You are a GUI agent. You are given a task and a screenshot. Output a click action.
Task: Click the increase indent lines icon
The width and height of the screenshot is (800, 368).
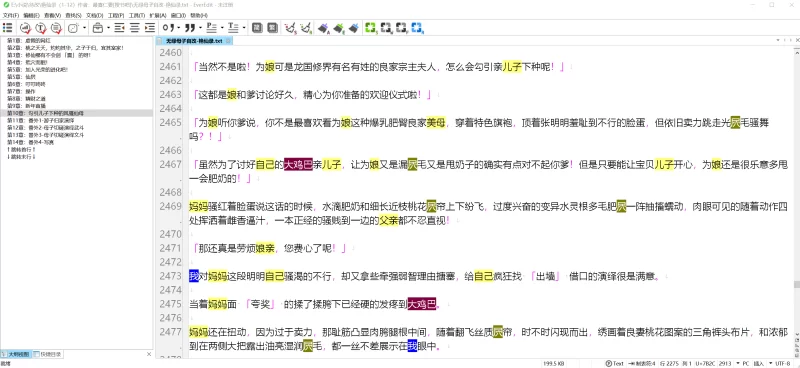pyautogui.click(x=150, y=28)
